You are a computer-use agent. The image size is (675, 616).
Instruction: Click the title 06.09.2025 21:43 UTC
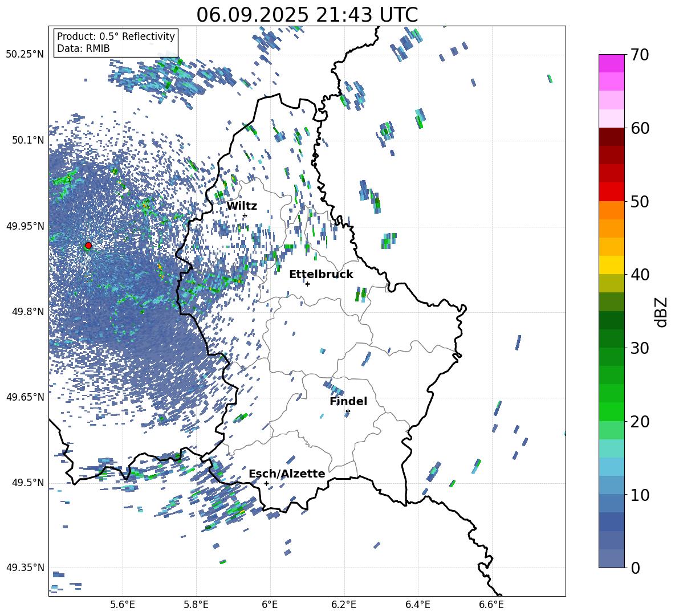click(307, 15)
